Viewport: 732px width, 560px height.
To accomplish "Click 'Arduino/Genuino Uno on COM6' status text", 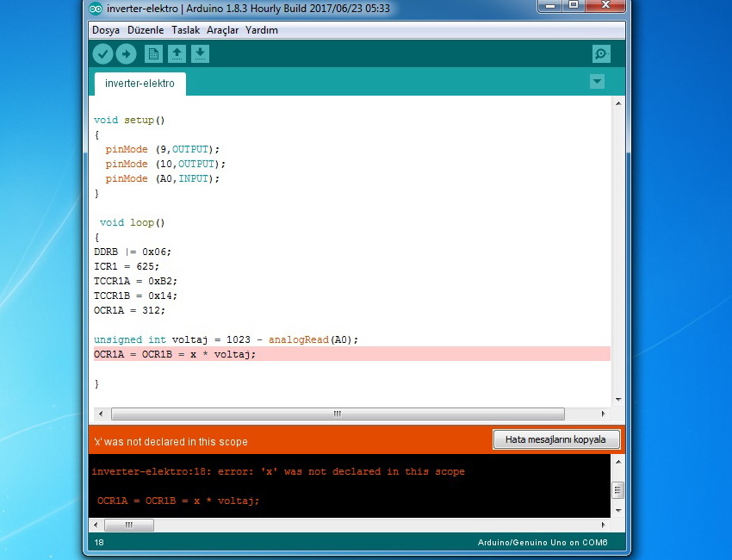I will tap(543, 542).
